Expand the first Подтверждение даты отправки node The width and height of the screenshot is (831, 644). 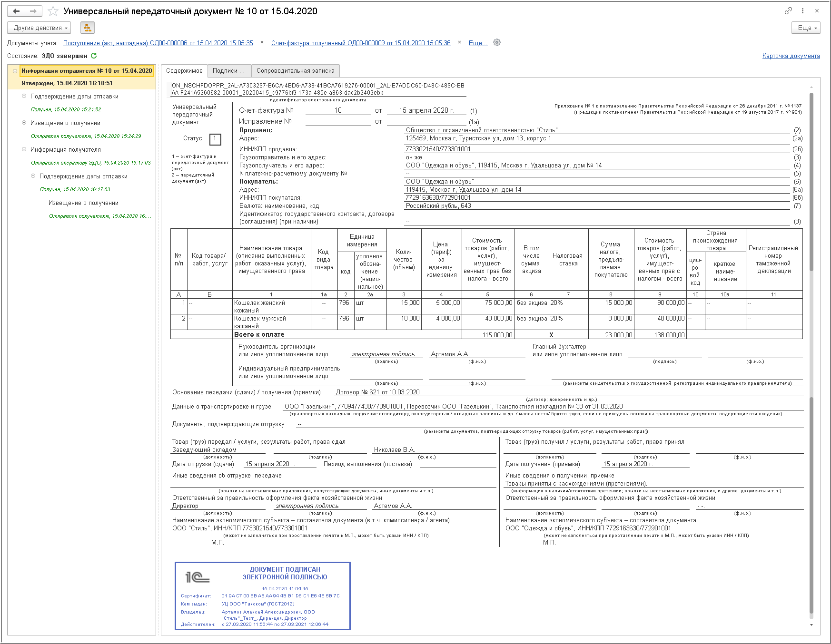click(24, 96)
